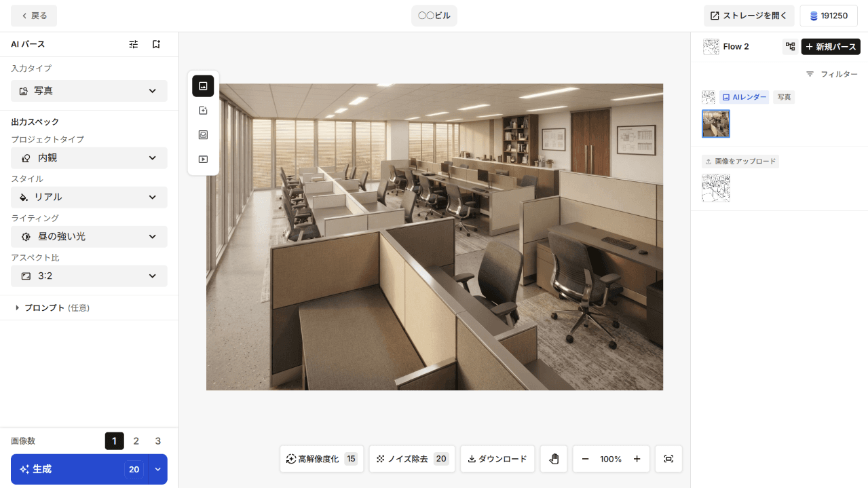The height and width of the screenshot is (488, 868).
Task: Open the アスペクト比 3:2 dropdown
Action: tap(89, 276)
